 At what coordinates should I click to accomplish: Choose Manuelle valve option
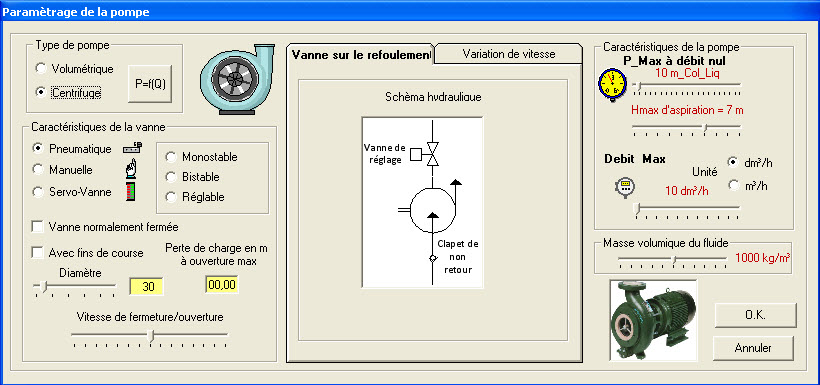coord(62,170)
